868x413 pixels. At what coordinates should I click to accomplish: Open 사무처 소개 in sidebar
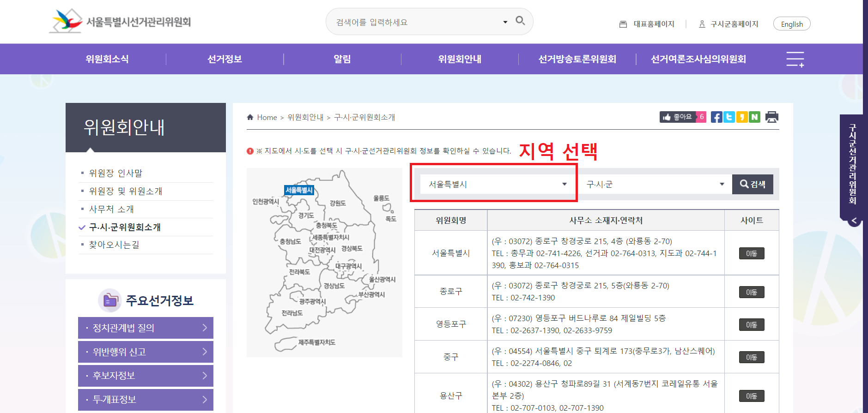tap(111, 209)
